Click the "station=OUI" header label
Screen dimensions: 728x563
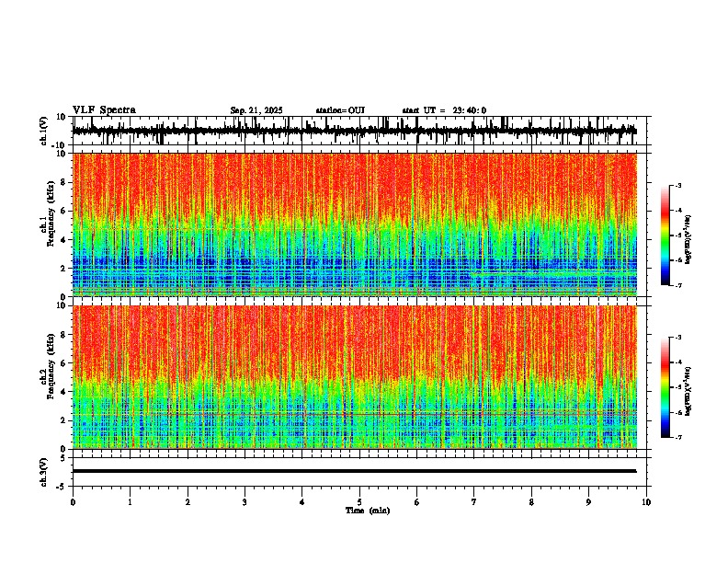pyautogui.click(x=340, y=110)
